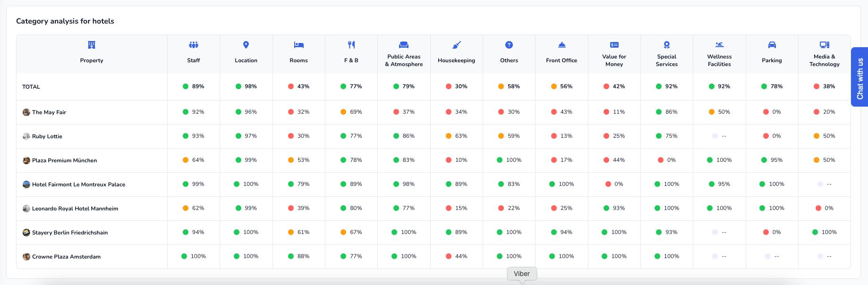Screen dimensions: 868x285
Task: Click the Housekeeping column header label
Action: (x=457, y=60)
